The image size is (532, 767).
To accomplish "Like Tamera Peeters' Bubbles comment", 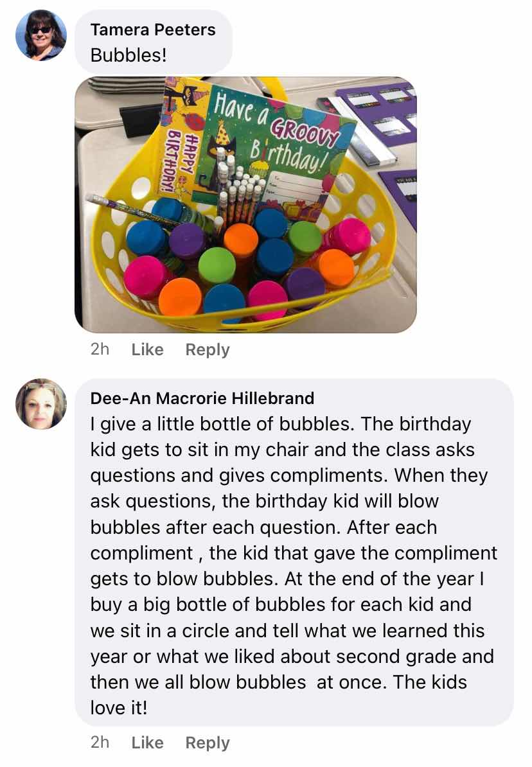I will [147, 349].
